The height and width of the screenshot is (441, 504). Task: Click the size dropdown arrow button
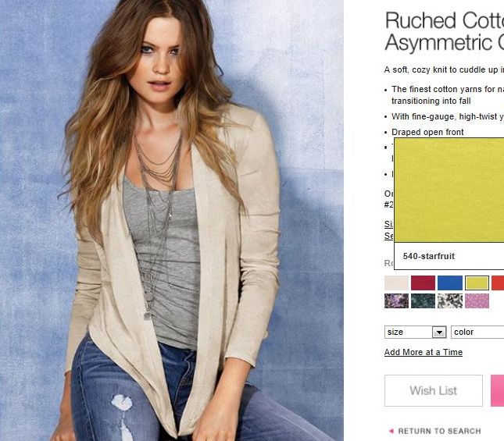point(439,333)
